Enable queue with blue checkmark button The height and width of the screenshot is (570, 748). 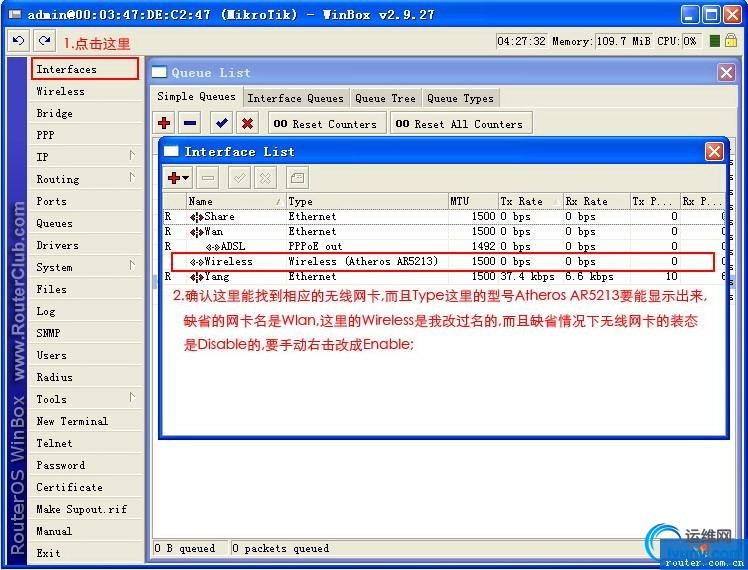221,124
